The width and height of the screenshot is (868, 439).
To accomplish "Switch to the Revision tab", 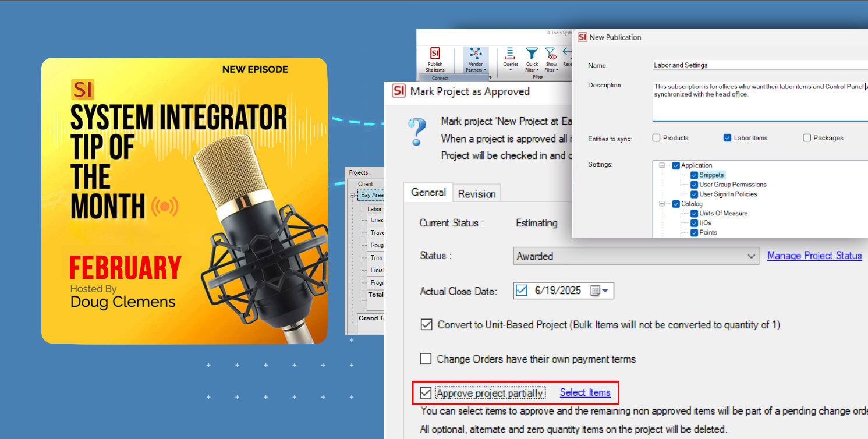I will coord(477,193).
